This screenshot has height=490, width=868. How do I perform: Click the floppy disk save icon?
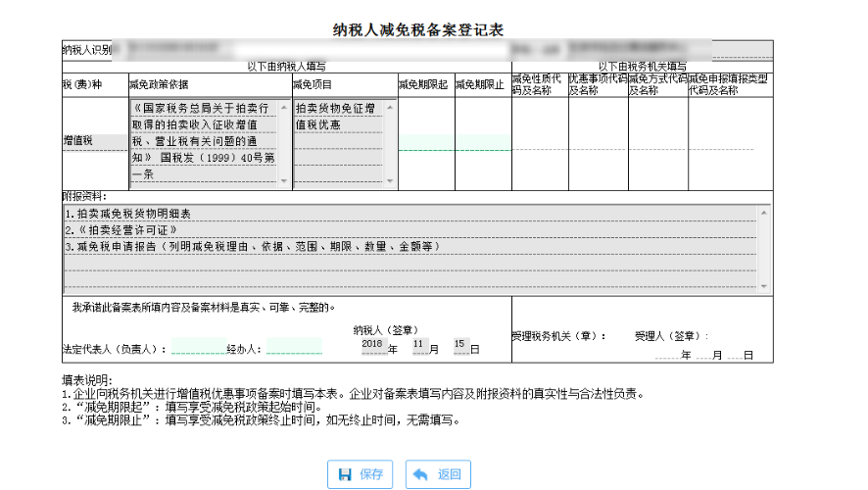(x=345, y=474)
